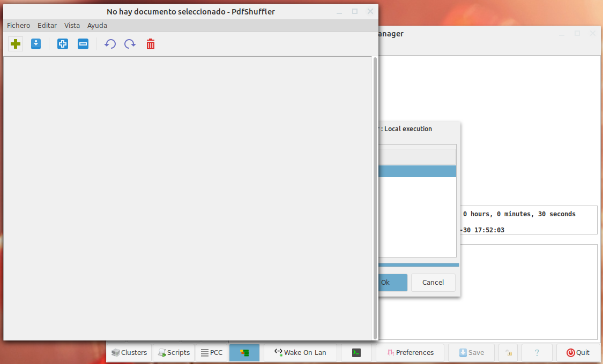The height and width of the screenshot is (364, 603).
Task: Click the Save button in the manager
Action: point(472,352)
